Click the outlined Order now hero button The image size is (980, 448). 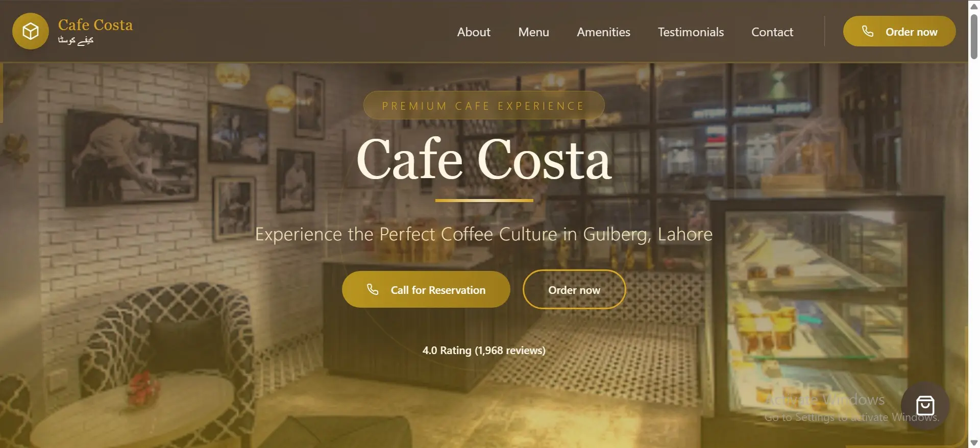[x=574, y=289]
